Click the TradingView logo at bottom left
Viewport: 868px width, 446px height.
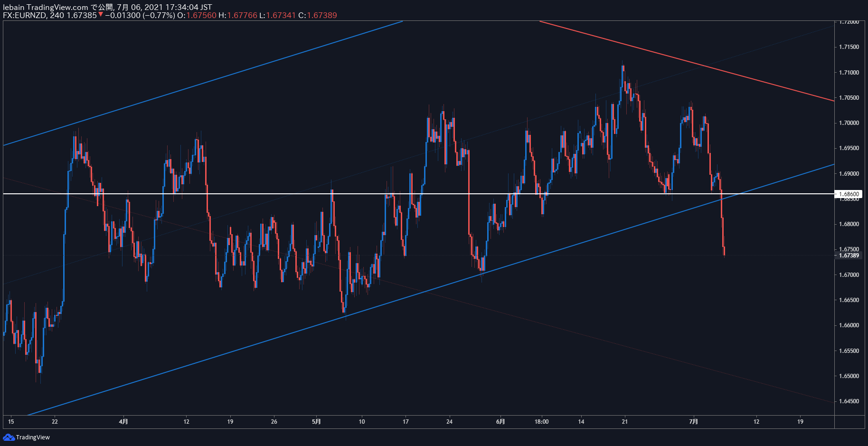pos(27,437)
